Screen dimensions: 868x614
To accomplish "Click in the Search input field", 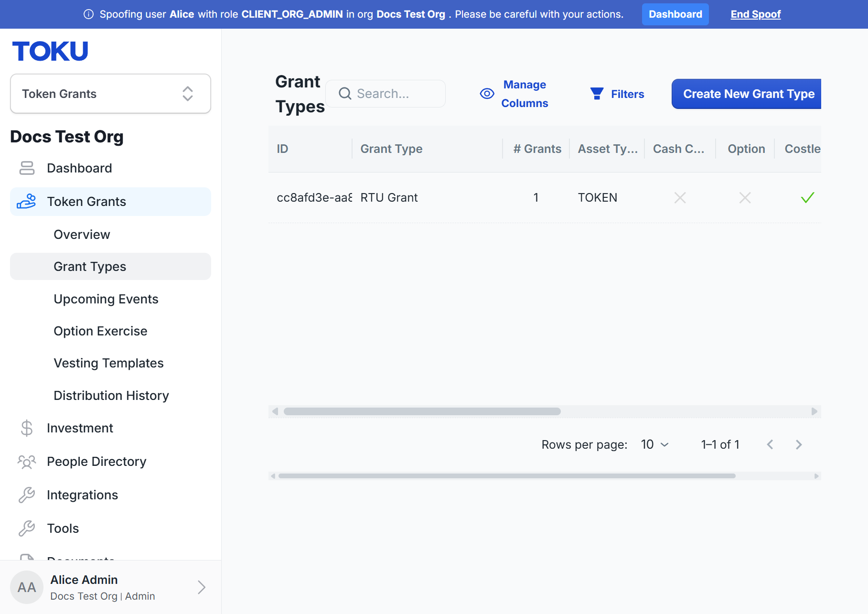I will (386, 94).
